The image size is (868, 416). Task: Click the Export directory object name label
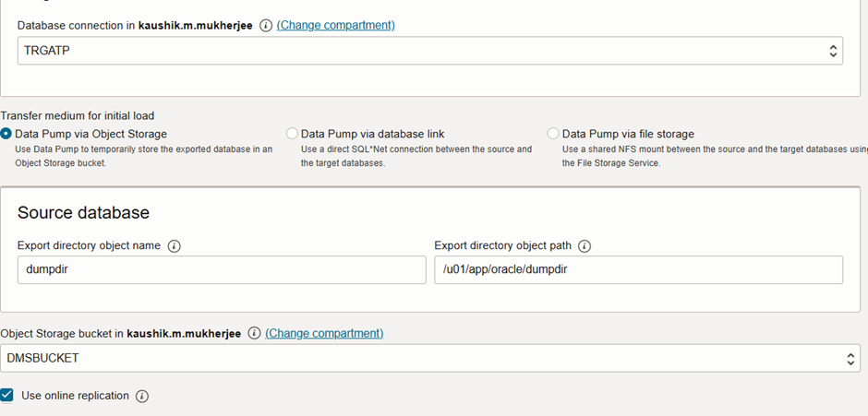(89, 246)
